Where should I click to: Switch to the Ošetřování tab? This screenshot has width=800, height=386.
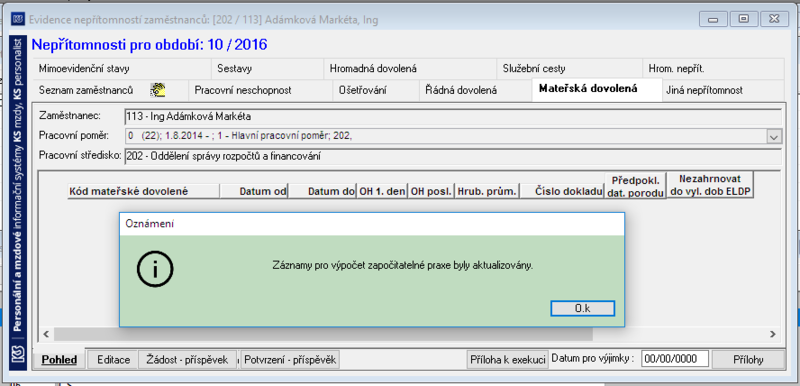click(376, 90)
